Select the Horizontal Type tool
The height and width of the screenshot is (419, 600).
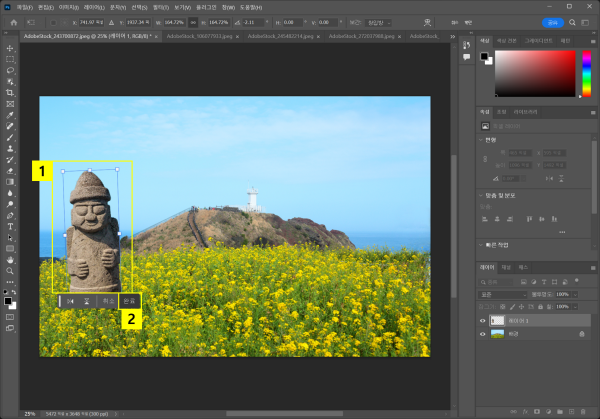[9, 226]
